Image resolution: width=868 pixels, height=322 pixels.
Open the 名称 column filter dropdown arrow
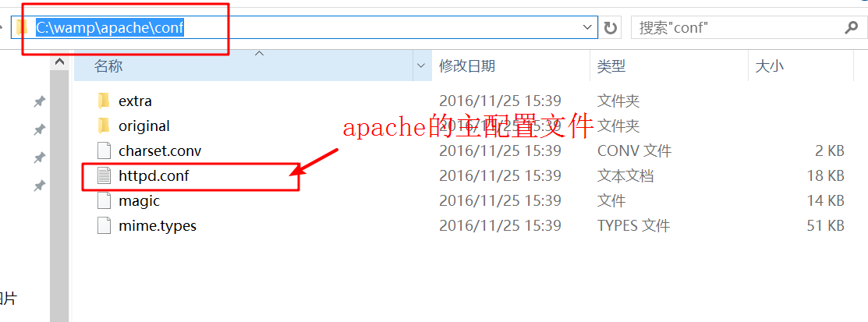423,66
